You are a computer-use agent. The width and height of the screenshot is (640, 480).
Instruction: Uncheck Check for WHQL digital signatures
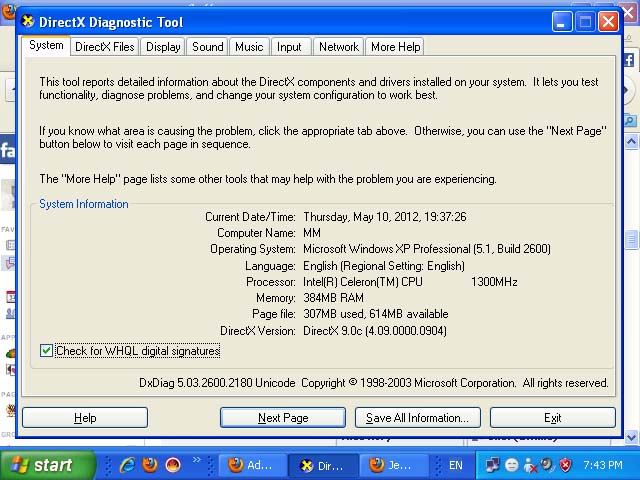(x=46, y=351)
